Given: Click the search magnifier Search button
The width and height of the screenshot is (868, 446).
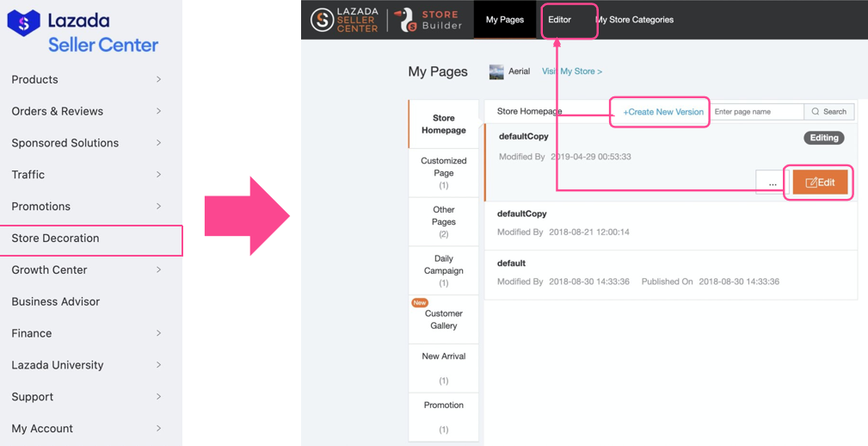Looking at the screenshot, I should tap(828, 111).
